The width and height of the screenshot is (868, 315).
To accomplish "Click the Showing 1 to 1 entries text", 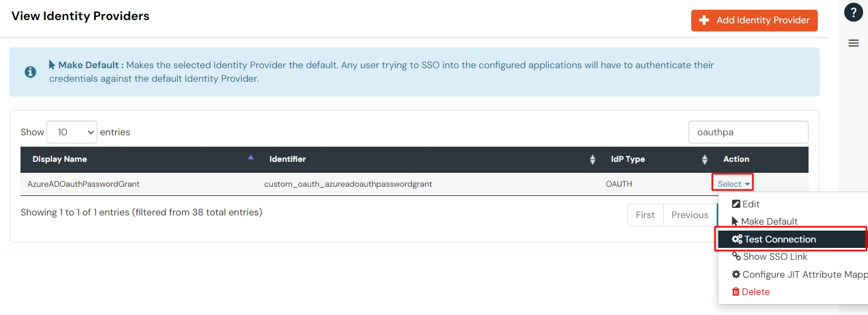I will click(x=142, y=212).
